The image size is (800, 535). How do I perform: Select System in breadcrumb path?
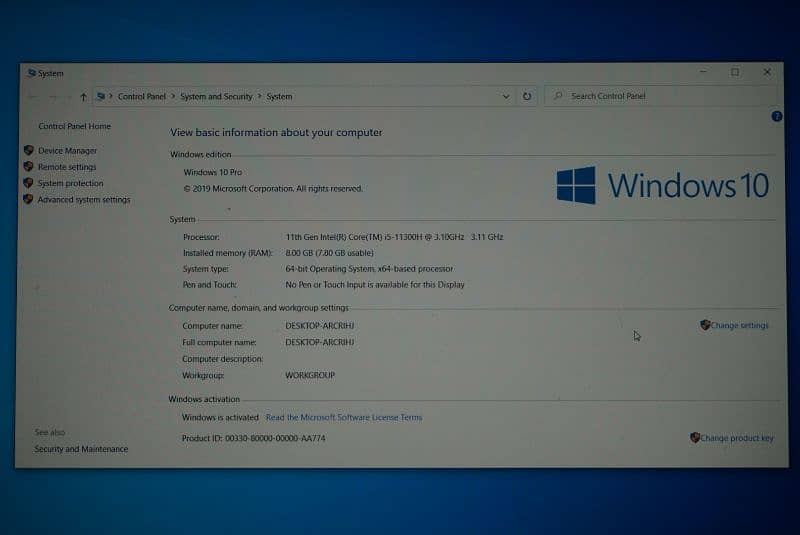click(x=279, y=96)
